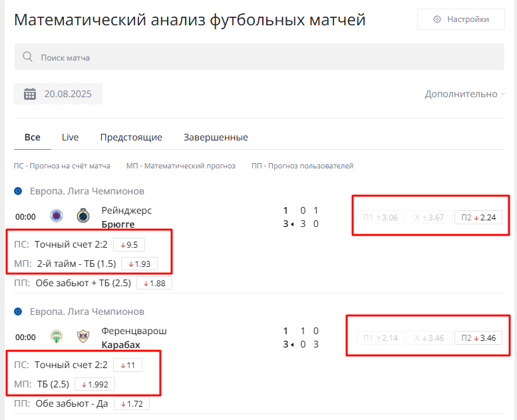Open the Предстоящие tab
The width and height of the screenshot is (517, 420).
click(x=131, y=137)
